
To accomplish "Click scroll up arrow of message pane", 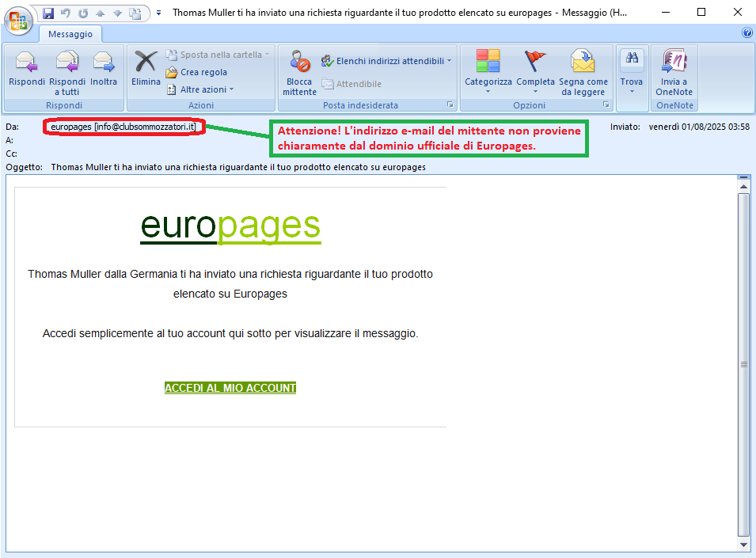I will click(743, 187).
